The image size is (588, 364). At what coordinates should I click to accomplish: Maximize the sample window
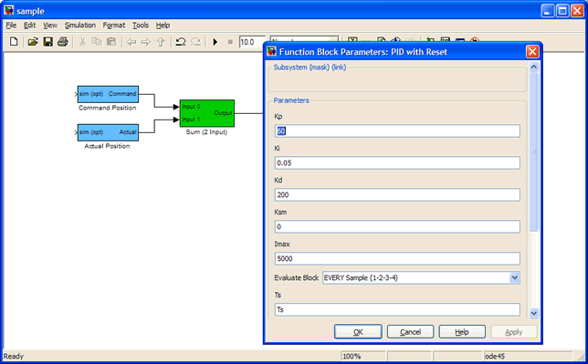point(562,11)
